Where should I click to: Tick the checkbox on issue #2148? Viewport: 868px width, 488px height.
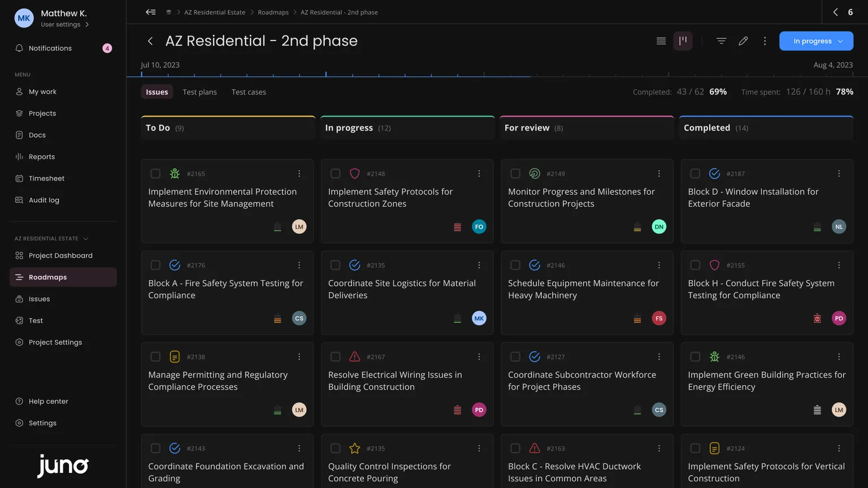tap(335, 173)
